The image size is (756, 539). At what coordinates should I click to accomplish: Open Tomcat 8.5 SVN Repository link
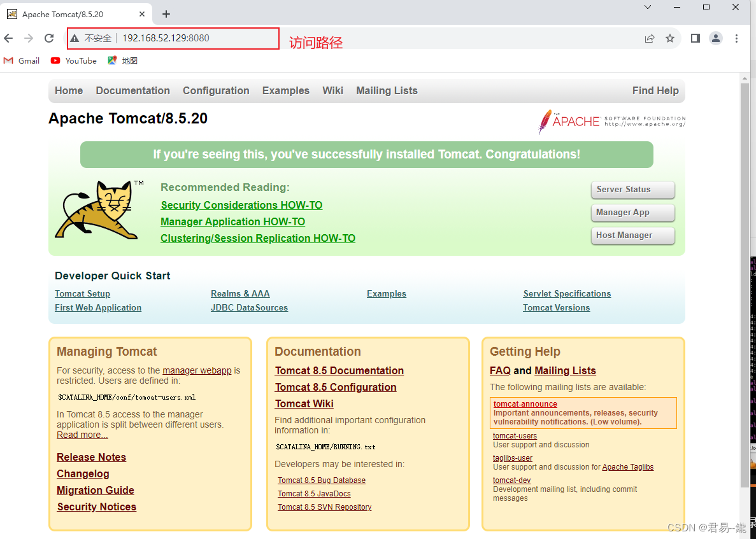[324, 507]
